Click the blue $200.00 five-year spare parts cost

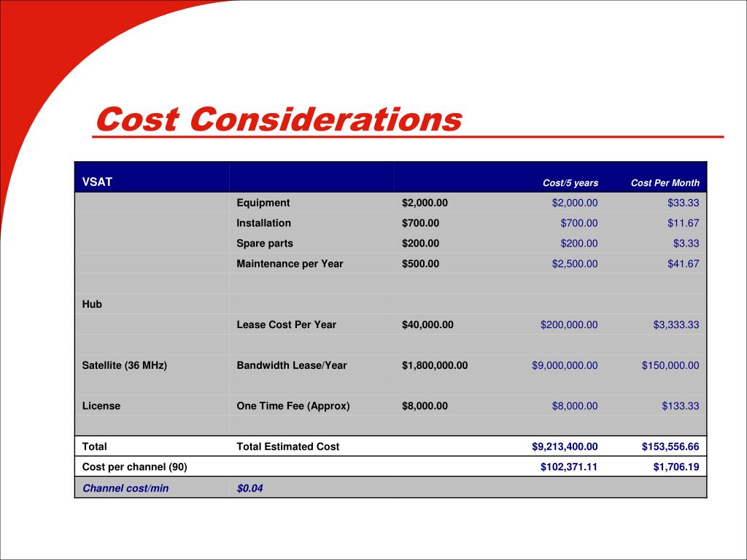point(578,244)
